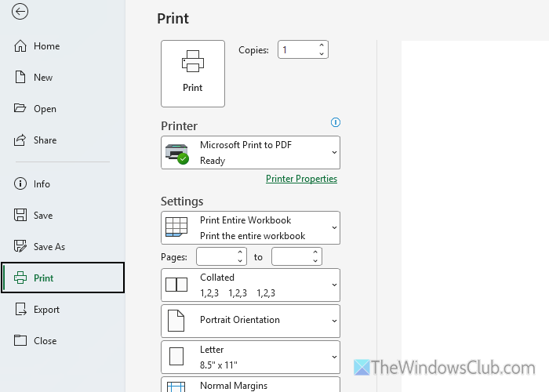Click the printer icon with green checkmark
Viewport: 549px width, 392px height.
[x=177, y=154]
